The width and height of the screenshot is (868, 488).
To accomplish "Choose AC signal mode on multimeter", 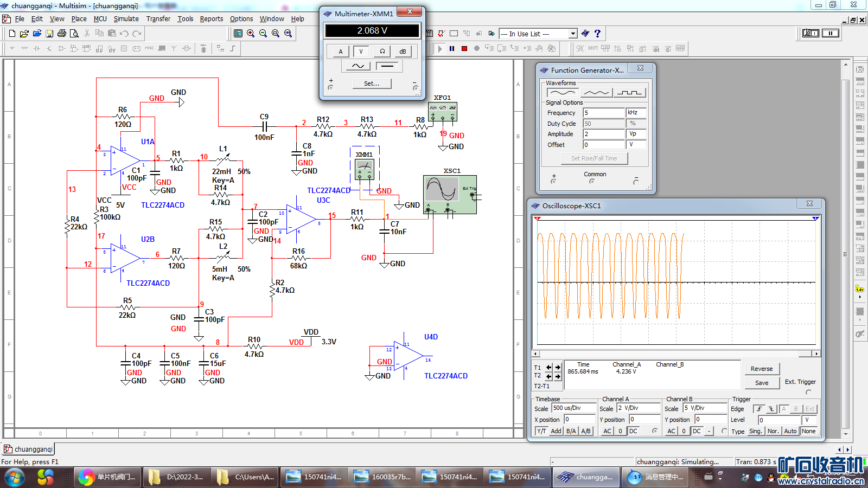I will tap(358, 66).
